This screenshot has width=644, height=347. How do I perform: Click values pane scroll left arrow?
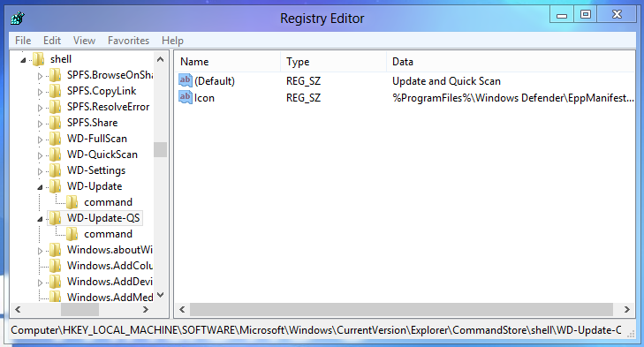[x=182, y=310]
